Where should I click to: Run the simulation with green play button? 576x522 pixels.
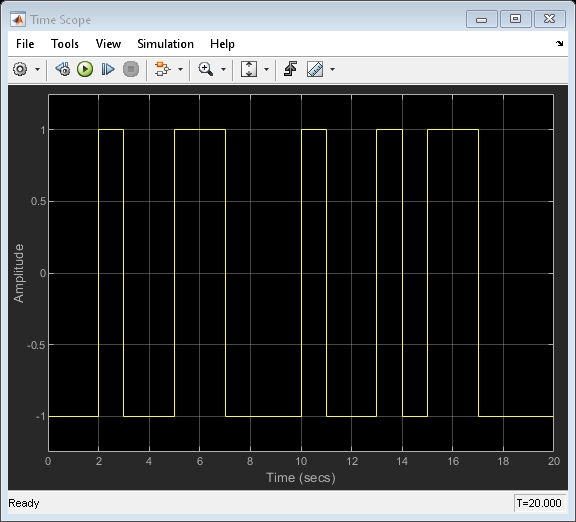[85, 69]
